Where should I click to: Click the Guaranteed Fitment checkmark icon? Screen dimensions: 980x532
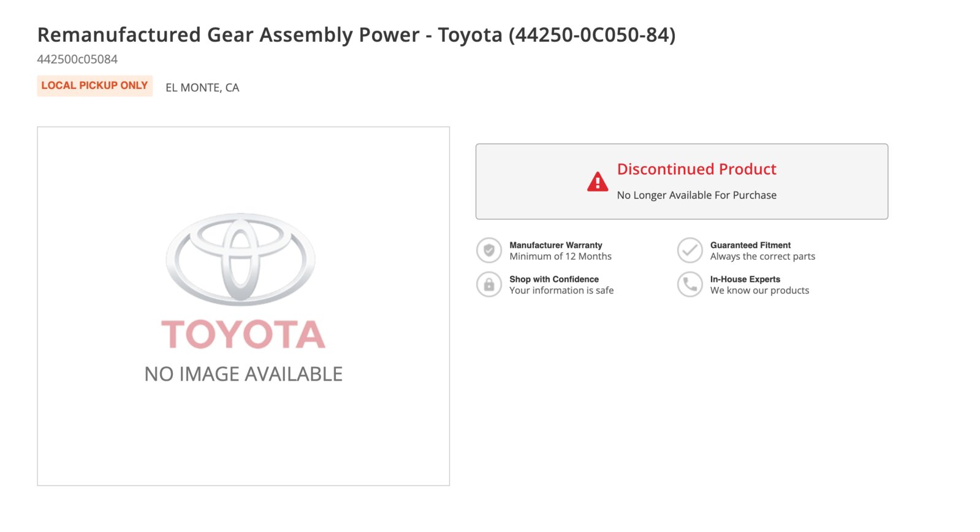[x=689, y=250]
